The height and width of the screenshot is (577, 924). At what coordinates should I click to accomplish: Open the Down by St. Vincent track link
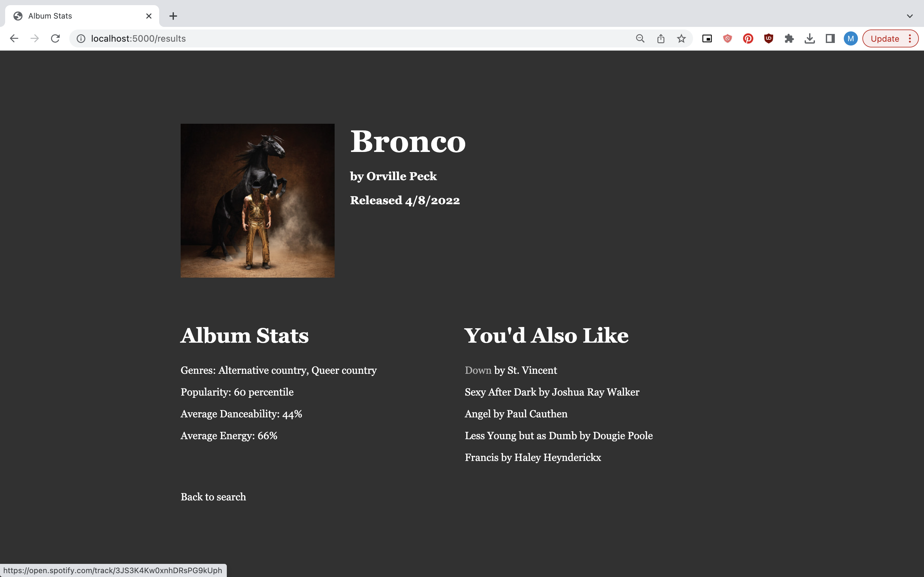(478, 370)
